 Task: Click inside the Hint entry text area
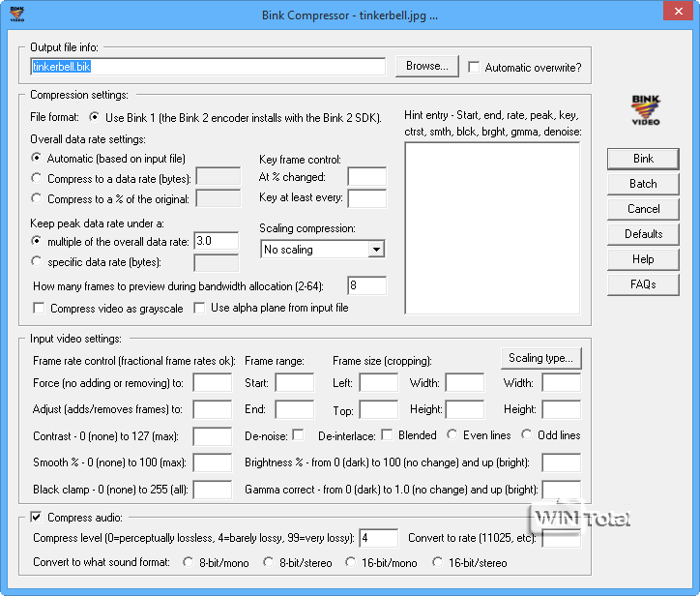pos(492,228)
